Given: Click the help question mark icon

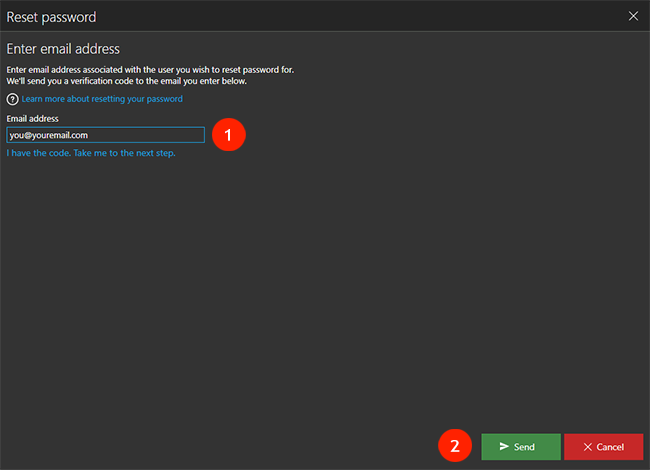Looking at the screenshot, I should click(12, 99).
